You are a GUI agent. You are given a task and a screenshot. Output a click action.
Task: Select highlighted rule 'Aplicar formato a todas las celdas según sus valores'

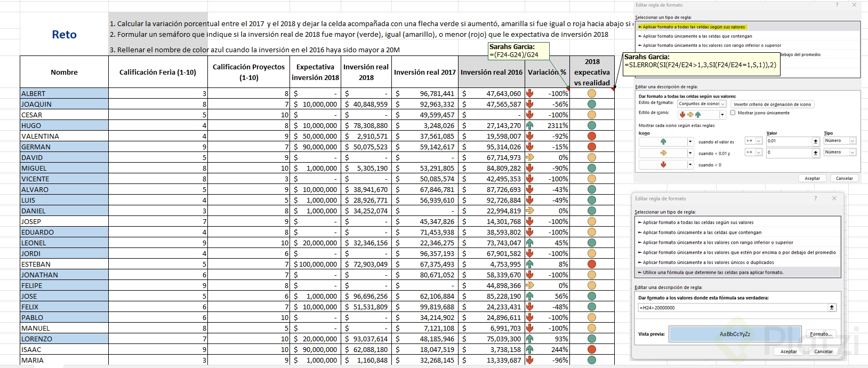coord(748,27)
